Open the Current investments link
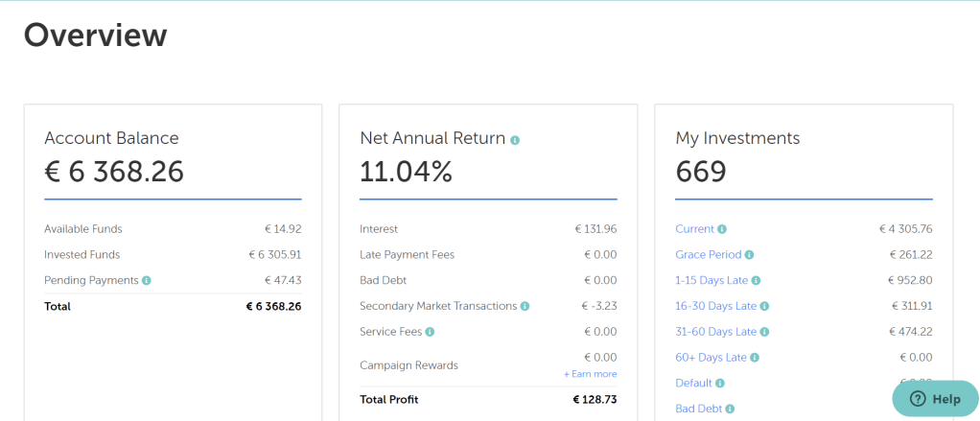The width and height of the screenshot is (980, 421). tap(694, 229)
